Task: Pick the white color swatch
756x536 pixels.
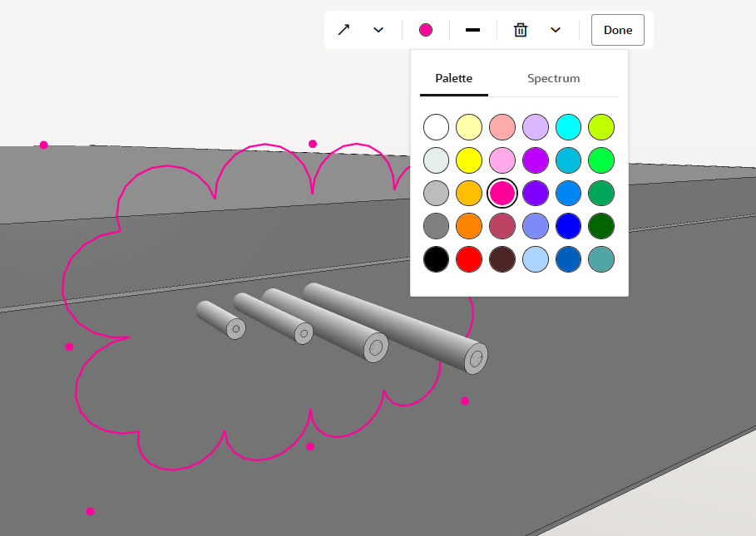Action: click(x=436, y=127)
